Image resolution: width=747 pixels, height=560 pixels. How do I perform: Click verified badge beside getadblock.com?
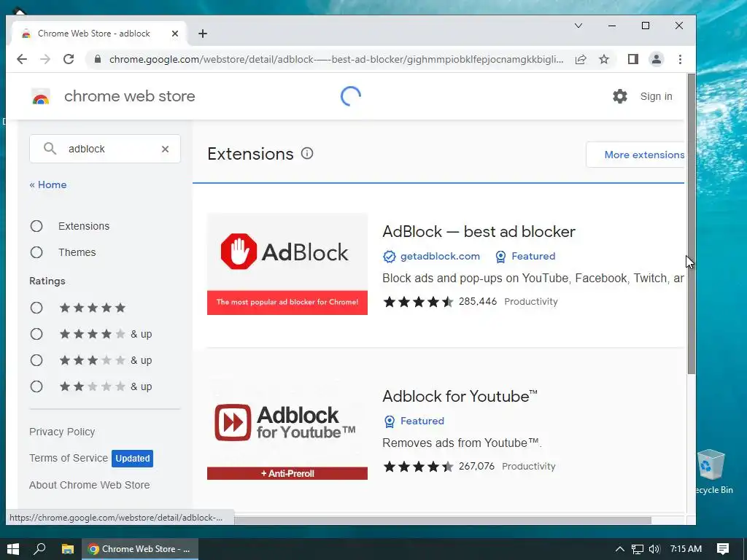click(x=390, y=257)
